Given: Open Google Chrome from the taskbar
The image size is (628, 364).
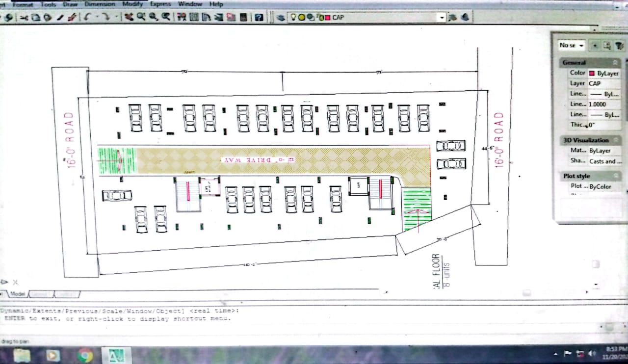Looking at the screenshot, I should click(x=85, y=355).
